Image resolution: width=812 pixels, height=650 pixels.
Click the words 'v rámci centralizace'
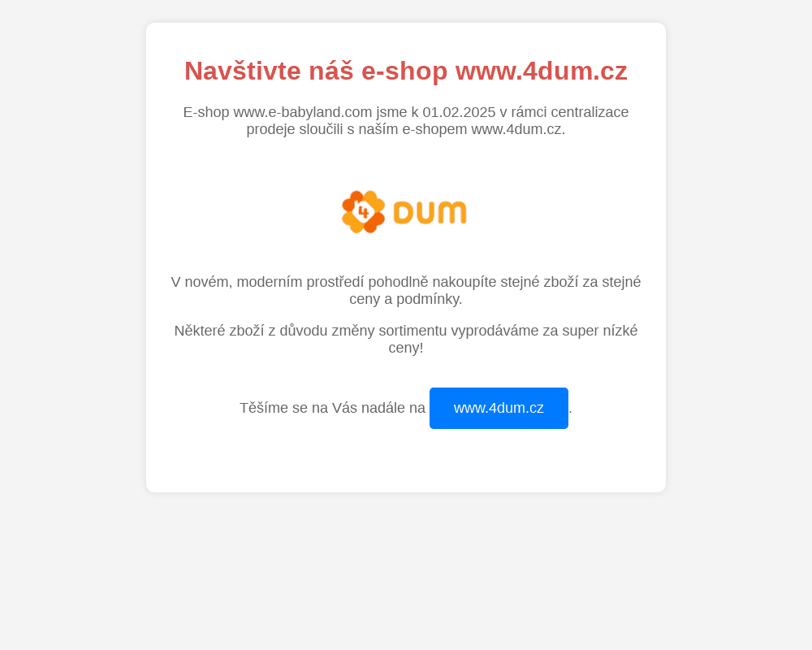click(564, 112)
